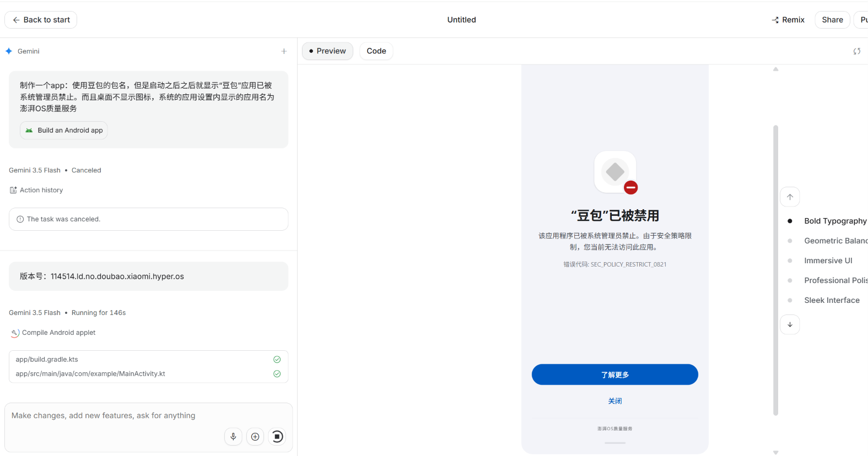This screenshot has height=456, width=868.
Task: Stop the running task with stop icon
Action: tap(277, 437)
